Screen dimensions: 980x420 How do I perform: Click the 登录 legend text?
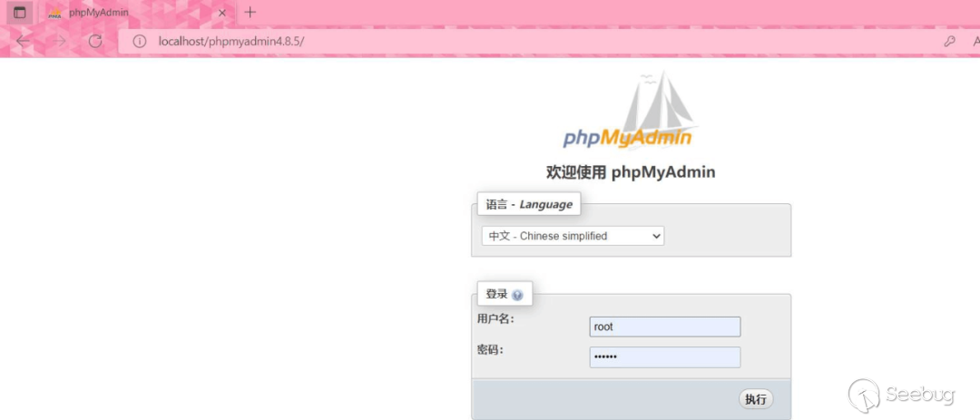(x=497, y=295)
